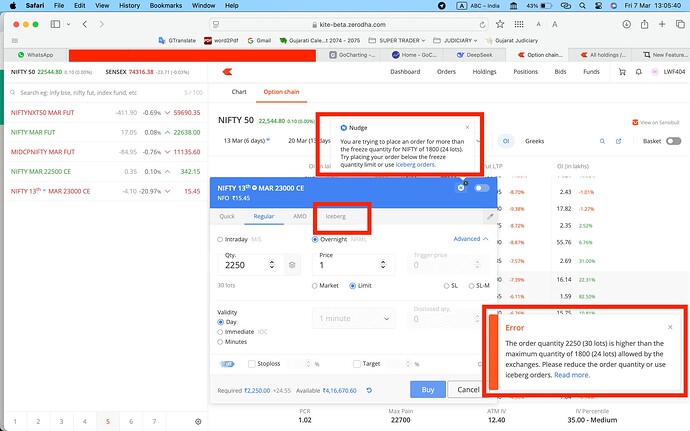This screenshot has height=431, width=690.
Task: Open a new Safari tab with plus
Action: 662,24
